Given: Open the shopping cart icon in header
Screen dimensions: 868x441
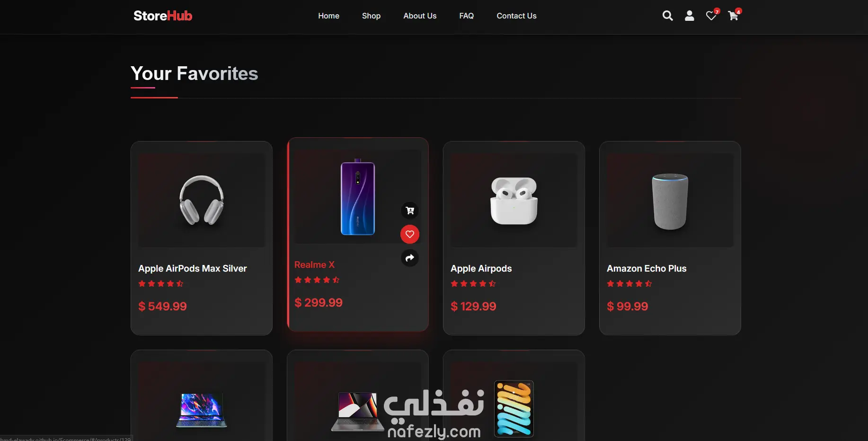Looking at the screenshot, I should [x=733, y=16].
